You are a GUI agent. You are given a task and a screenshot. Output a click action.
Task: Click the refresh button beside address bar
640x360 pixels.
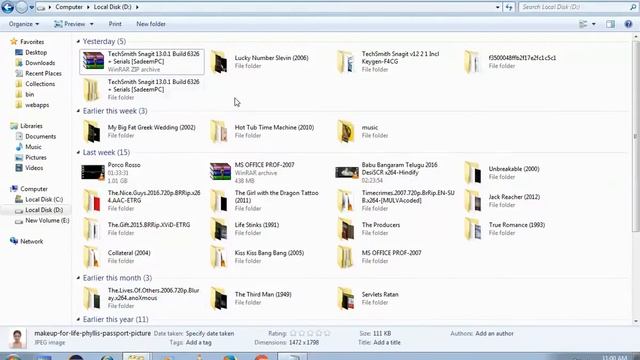509,7
